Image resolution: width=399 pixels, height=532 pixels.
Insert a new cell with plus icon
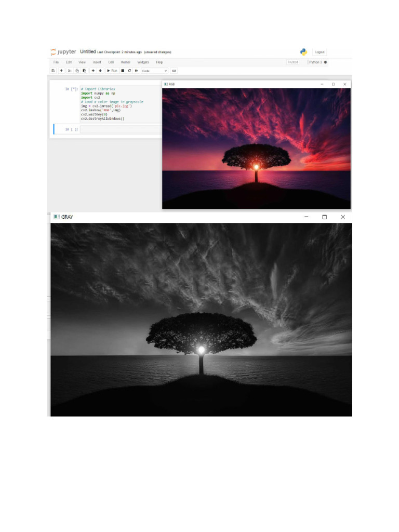click(x=61, y=71)
